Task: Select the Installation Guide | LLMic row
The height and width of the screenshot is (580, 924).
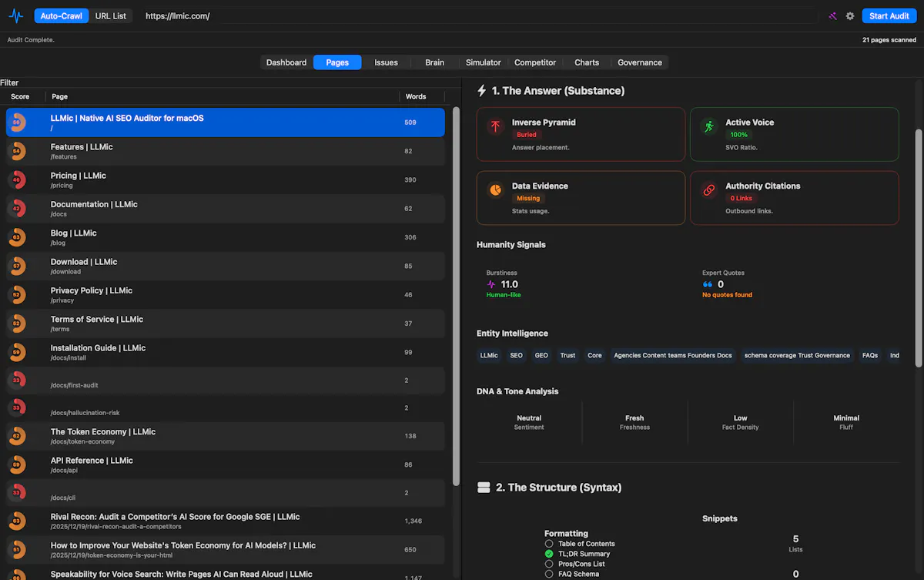Action: pyautogui.click(x=226, y=352)
